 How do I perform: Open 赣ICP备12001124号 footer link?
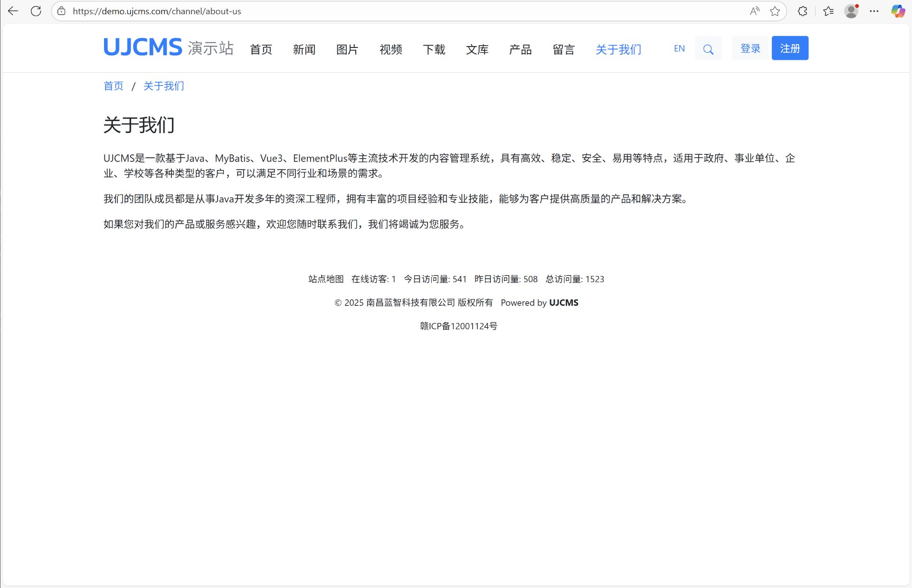(x=458, y=326)
